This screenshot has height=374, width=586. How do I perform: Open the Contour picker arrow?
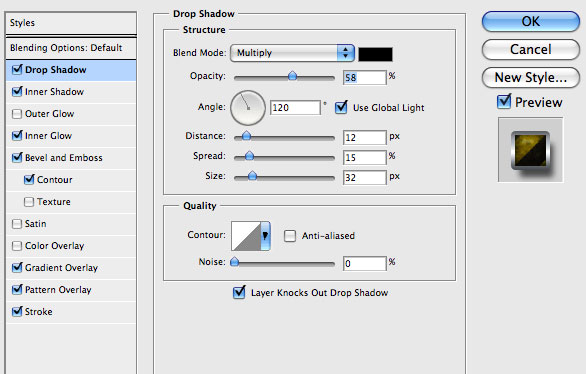click(x=265, y=235)
